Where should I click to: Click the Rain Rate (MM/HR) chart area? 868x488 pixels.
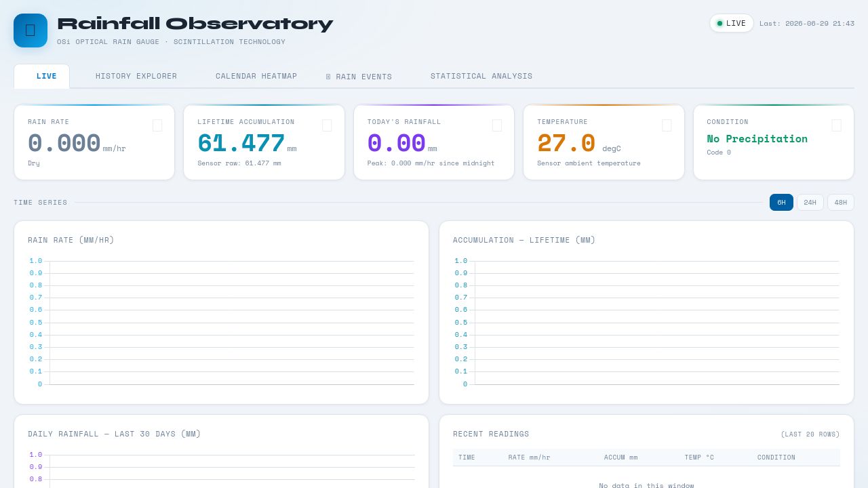[x=221, y=323]
